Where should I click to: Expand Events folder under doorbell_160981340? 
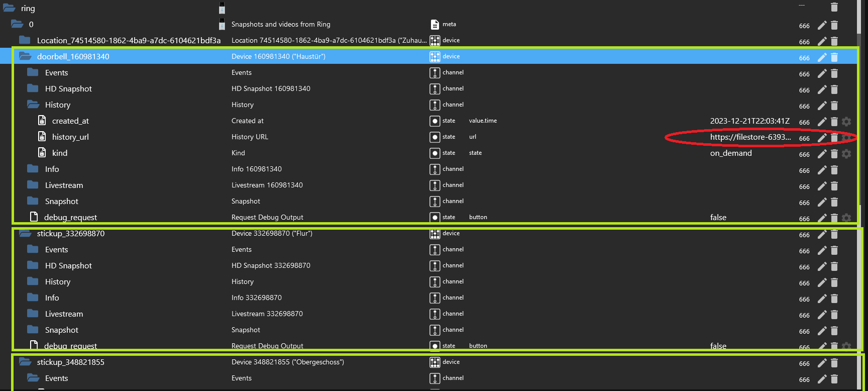[33, 72]
